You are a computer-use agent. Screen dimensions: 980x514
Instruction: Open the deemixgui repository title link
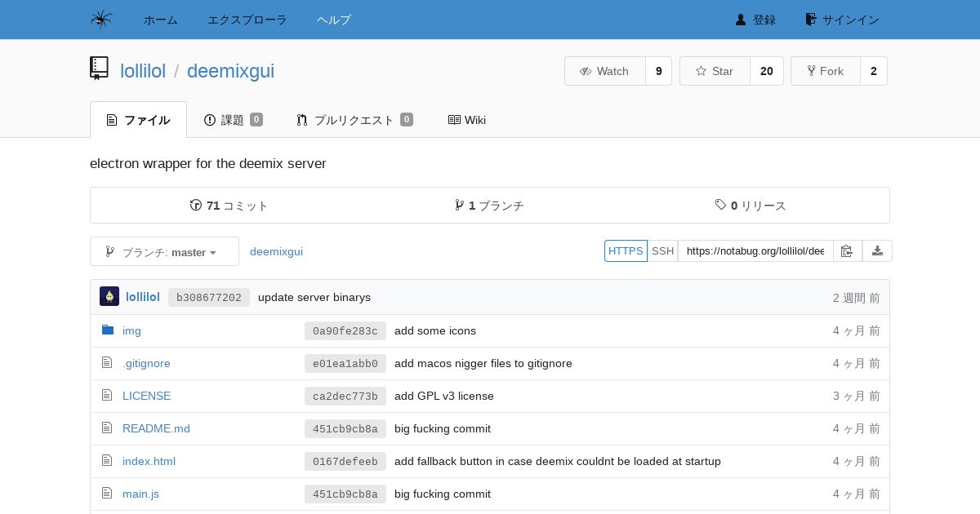230,71
